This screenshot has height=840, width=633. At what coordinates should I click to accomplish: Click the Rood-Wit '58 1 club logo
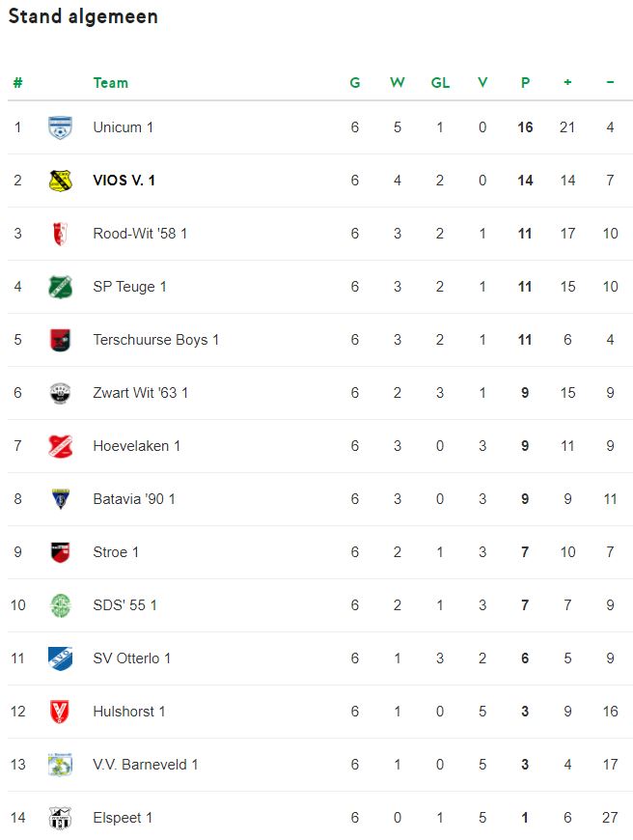[x=60, y=234]
